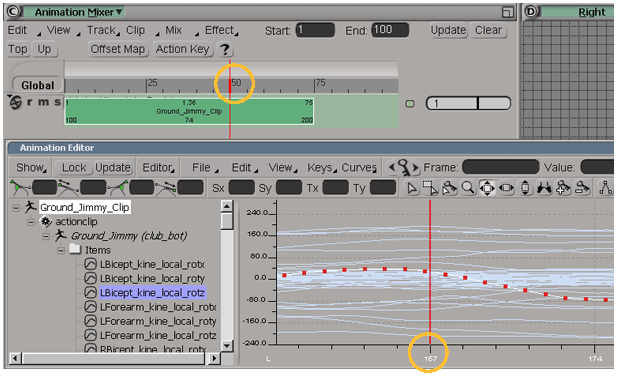The height and width of the screenshot is (376, 617).
Task: Open the Animation Mixer help question mark
Action: (x=224, y=50)
